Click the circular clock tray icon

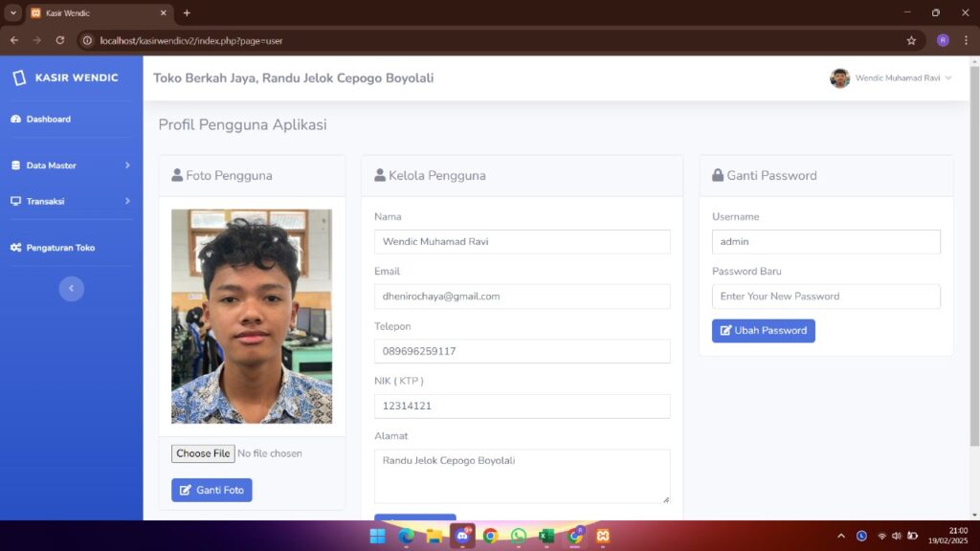[862, 536]
